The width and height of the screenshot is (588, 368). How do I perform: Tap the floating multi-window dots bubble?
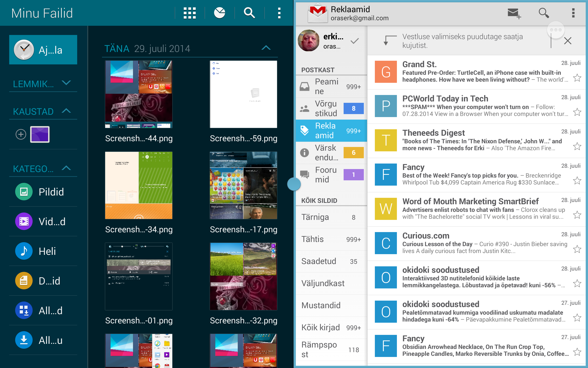[x=556, y=30]
